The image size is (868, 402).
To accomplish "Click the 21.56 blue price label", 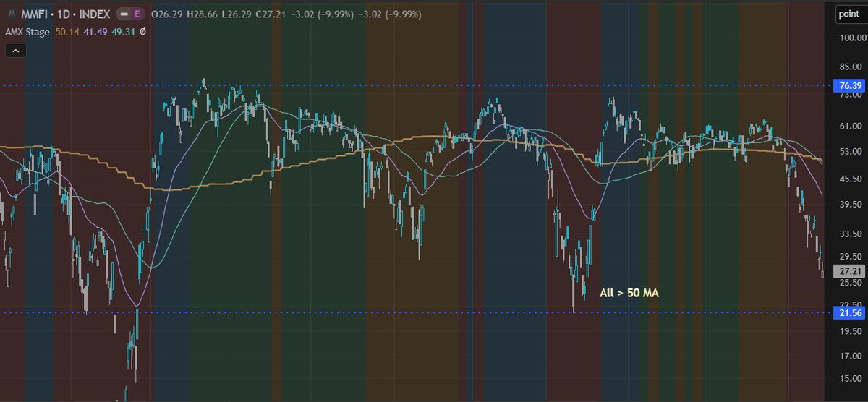I will pyautogui.click(x=849, y=312).
